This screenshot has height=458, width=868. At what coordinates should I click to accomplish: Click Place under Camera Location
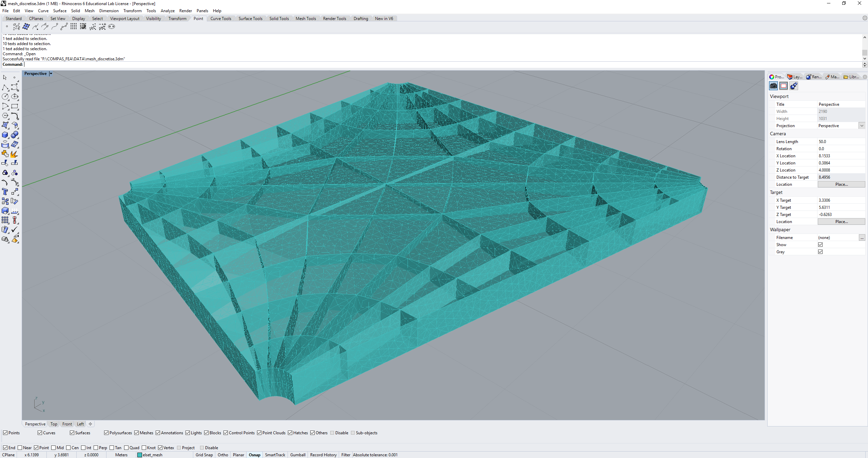(x=842, y=184)
